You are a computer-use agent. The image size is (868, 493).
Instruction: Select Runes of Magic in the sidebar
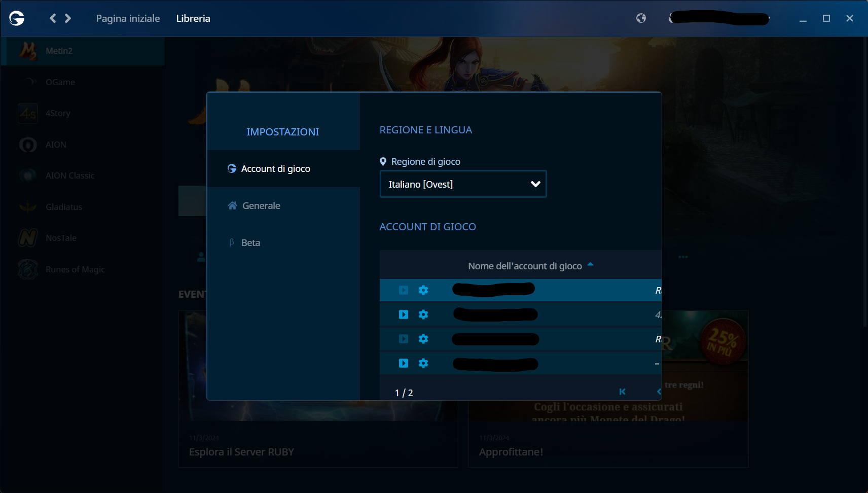point(83,269)
